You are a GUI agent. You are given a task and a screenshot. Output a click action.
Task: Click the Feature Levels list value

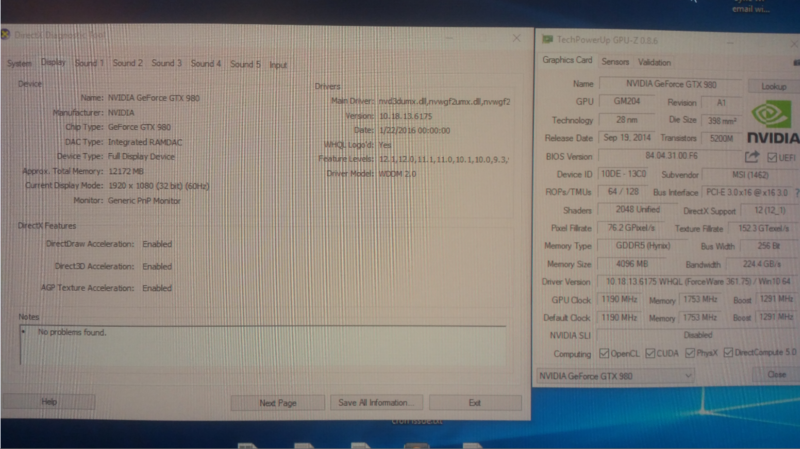(444, 160)
